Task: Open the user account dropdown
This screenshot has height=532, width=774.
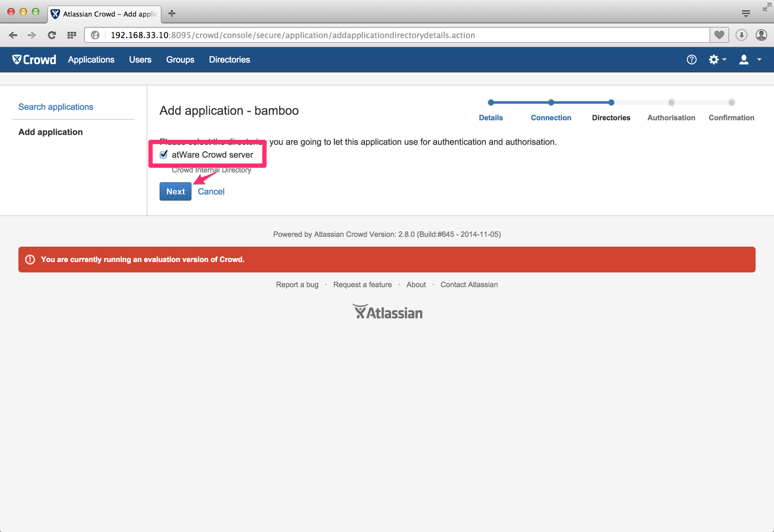Action: 750,60
